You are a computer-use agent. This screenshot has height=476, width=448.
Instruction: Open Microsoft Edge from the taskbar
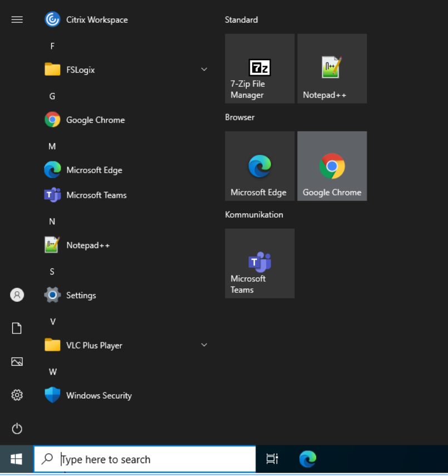pos(307,459)
